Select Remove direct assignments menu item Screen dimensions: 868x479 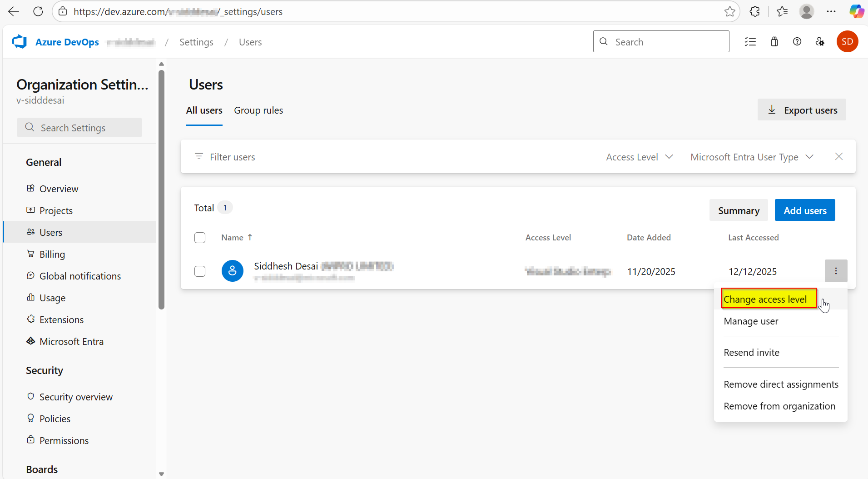pos(781,384)
